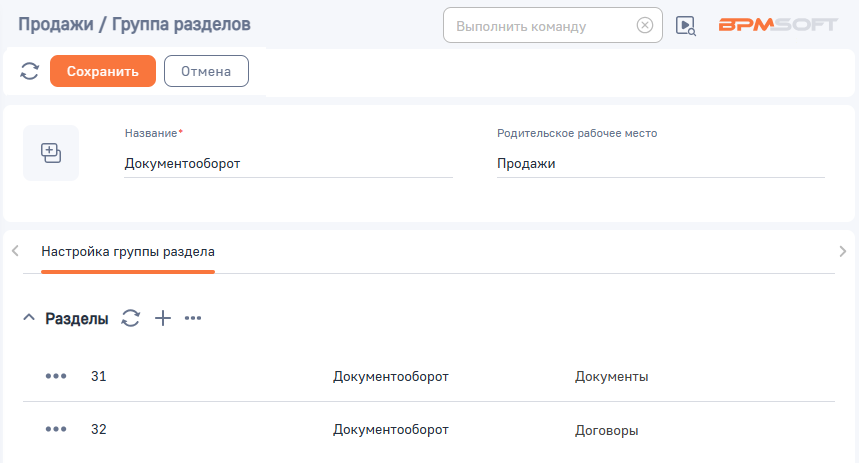Image resolution: width=859 pixels, height=463 pixels.
Task: Open the process run icon next to the command field
Action: (x=685, y=26)
